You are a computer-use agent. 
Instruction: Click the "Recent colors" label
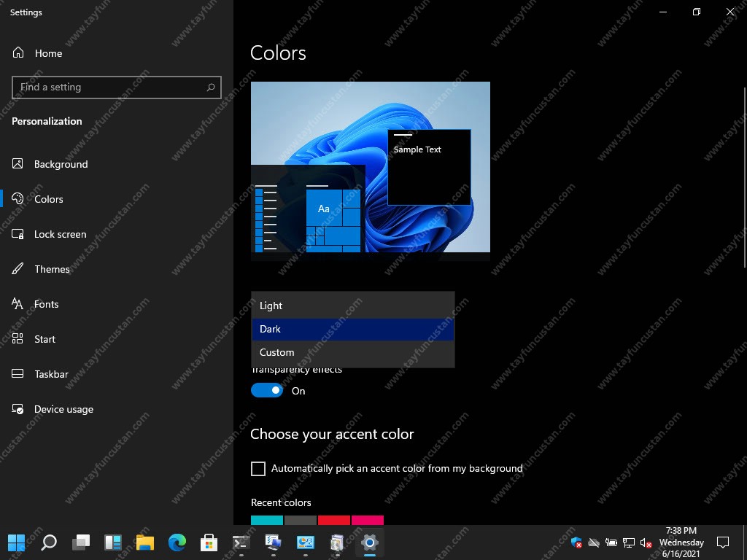[x=281, y=502]
